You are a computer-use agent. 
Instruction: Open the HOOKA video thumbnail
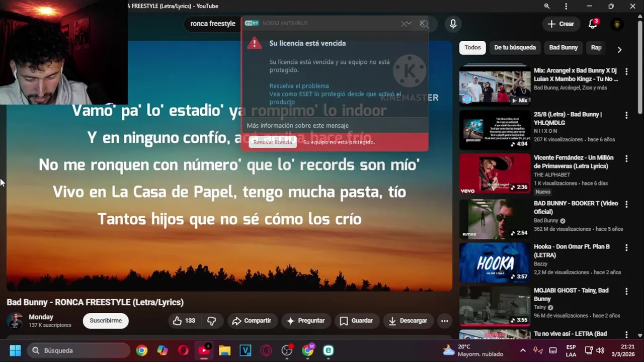[495, 262]
